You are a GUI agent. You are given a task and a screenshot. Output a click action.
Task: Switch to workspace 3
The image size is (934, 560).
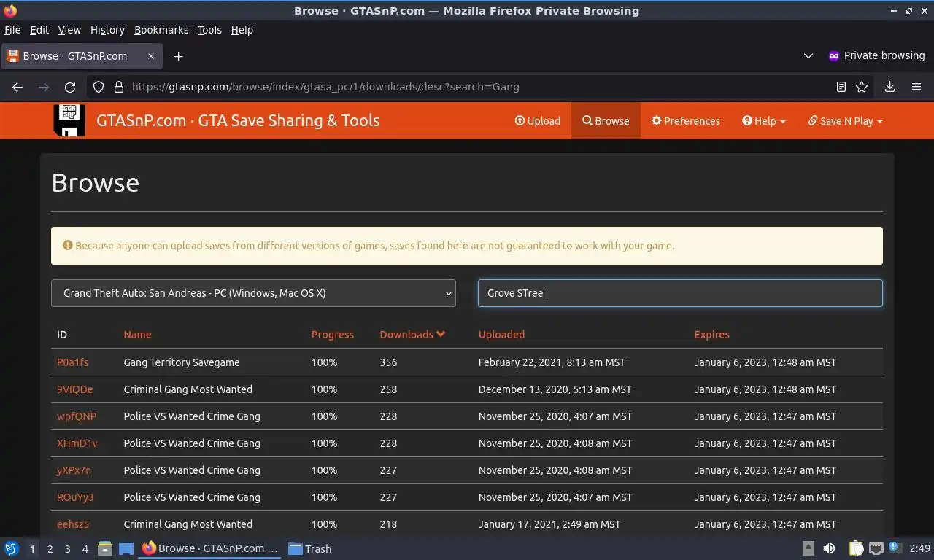coord(67,549)
